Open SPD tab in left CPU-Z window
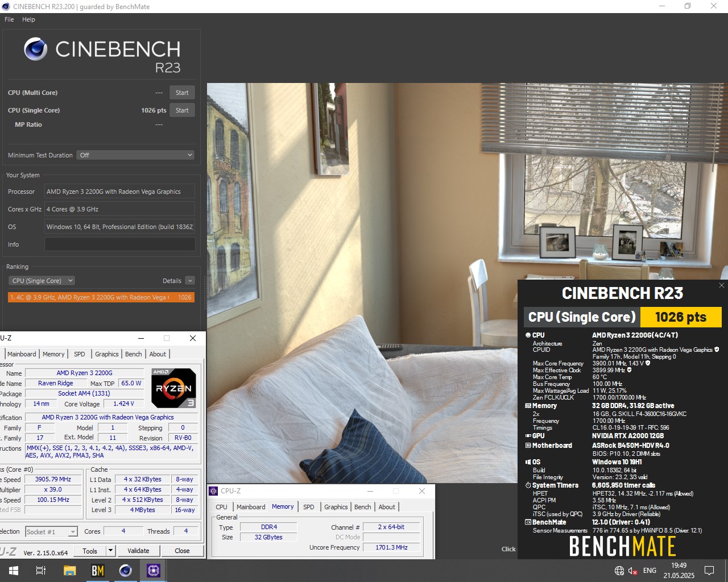The width and height of the screenshot is (728, 582). coord(80,354)
